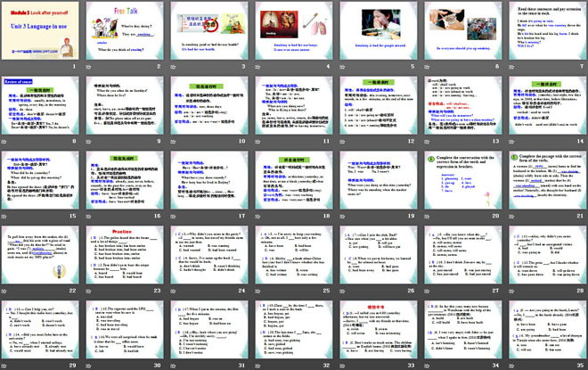Image resolution: width=588 pixels, height=370 pixels.
Task: Click the animation star below slide 24
Action: (173, 291)
